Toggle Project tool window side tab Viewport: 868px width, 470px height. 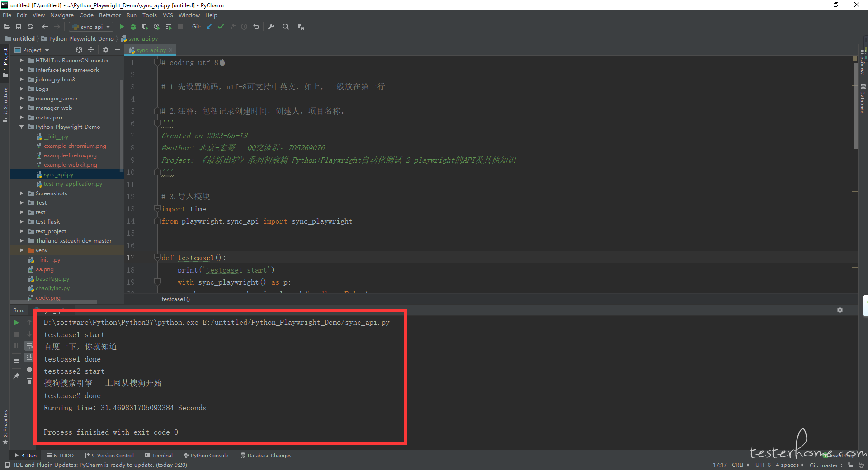point(5,63)
